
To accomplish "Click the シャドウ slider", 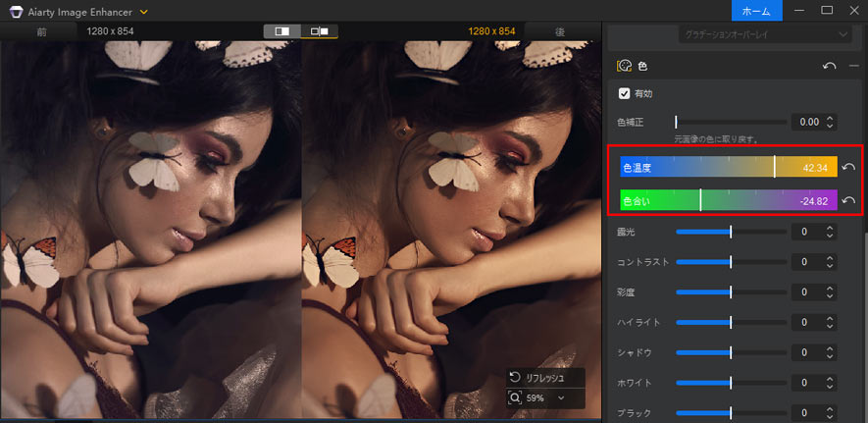I will [x=731, y=352].
